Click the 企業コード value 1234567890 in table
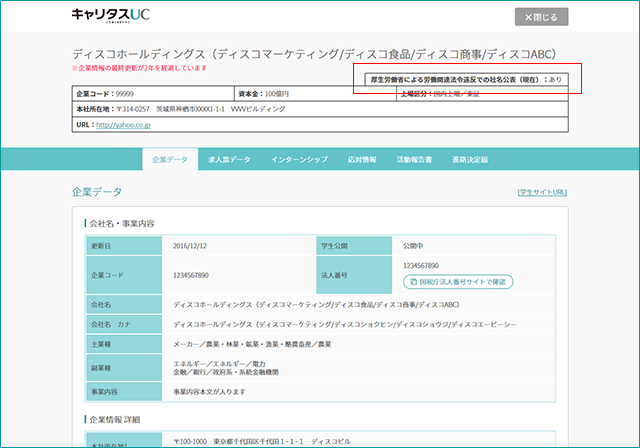The width and height of the screenshot is (640, 448). click(191, 275)
